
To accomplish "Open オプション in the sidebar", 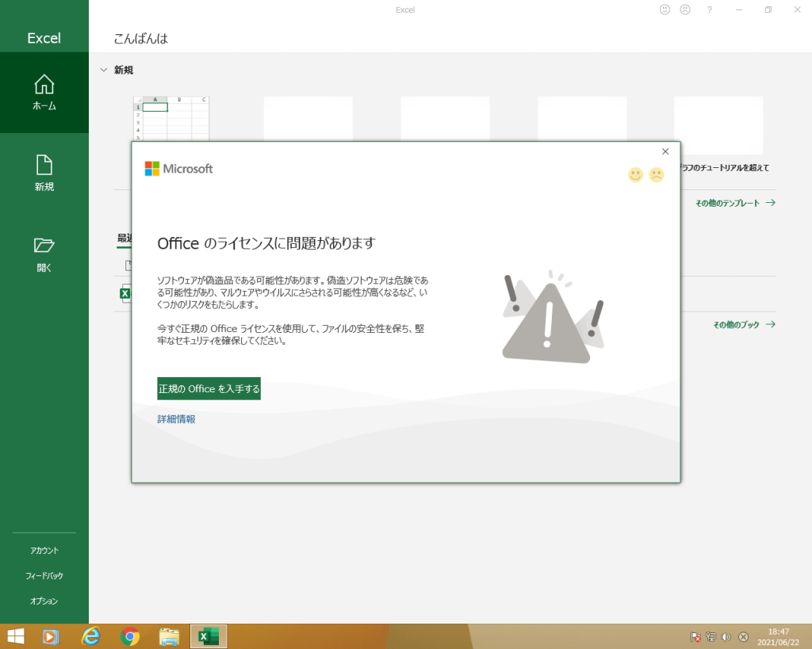I will click(x=44, y=601).
